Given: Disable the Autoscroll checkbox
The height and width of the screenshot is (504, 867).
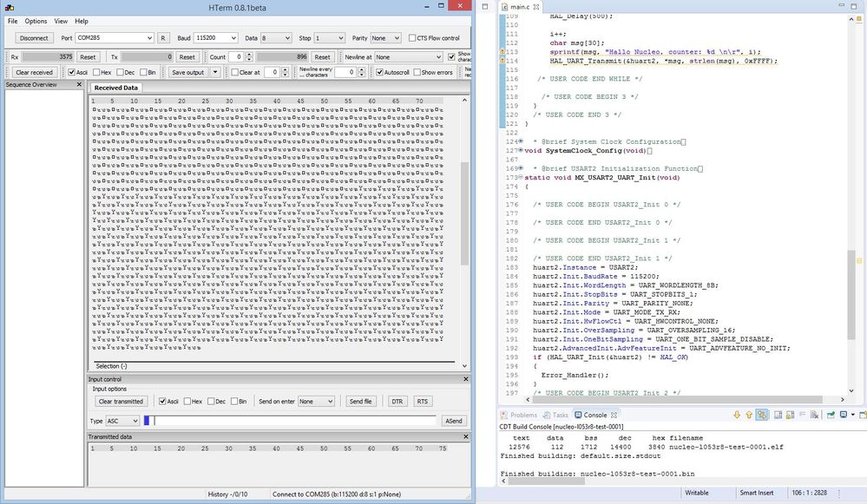Looking at the screenshot, I should coord(379,72).
